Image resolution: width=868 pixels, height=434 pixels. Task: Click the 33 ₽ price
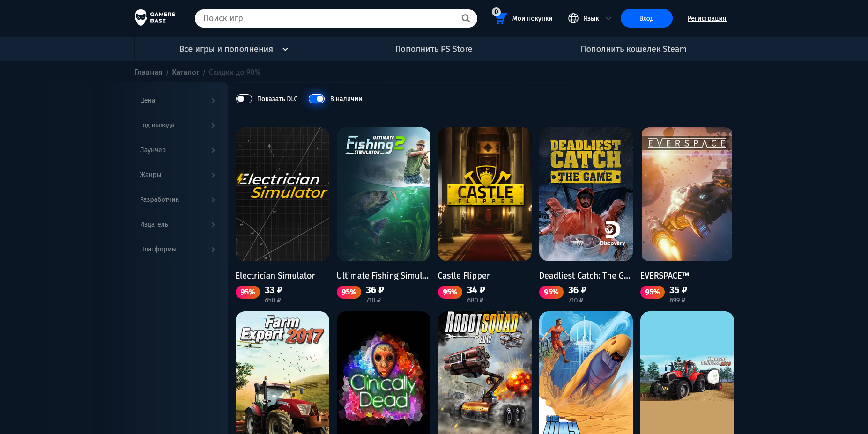(274, 290)
